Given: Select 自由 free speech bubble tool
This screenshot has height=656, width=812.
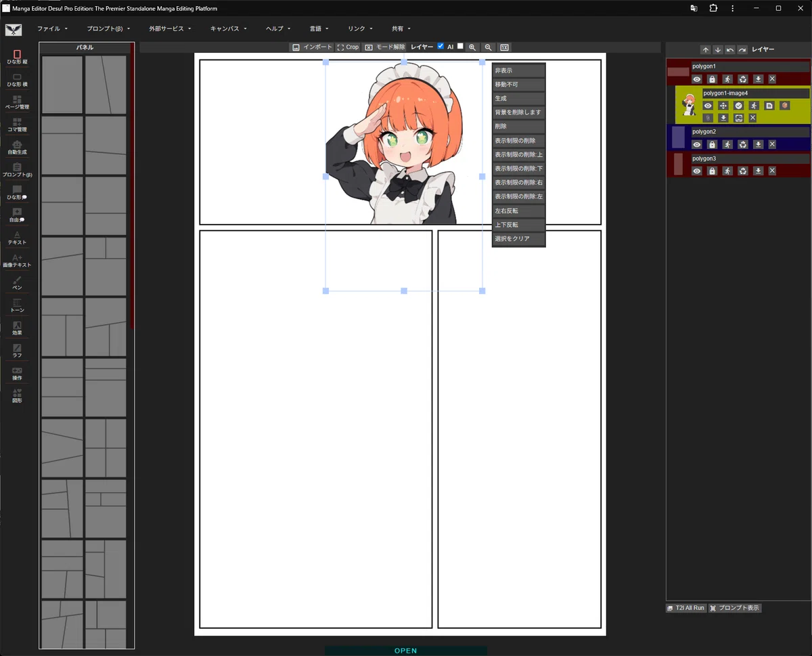Looking at the screenshot, I should point(17,215).
